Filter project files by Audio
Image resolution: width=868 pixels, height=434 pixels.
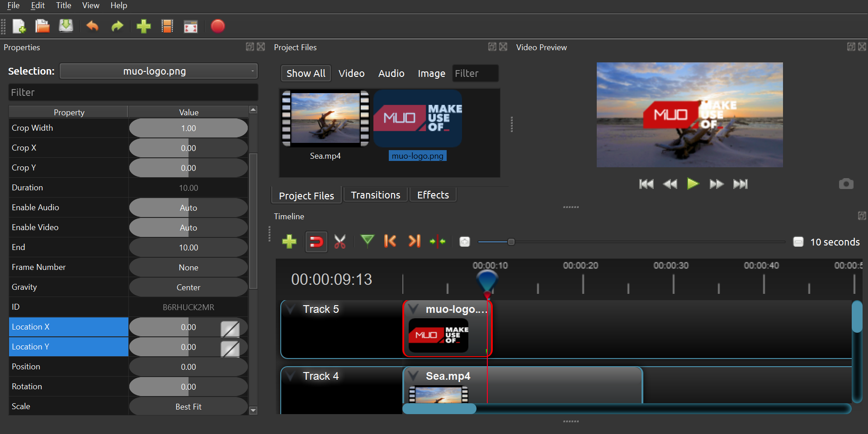point(391,74)
